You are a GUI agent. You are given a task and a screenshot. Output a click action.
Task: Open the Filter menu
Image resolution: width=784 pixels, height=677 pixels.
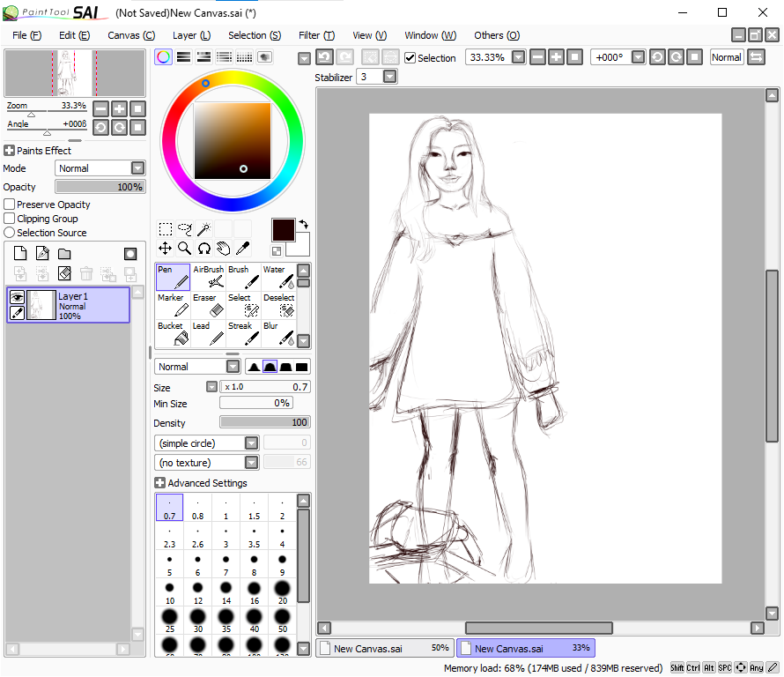316,35
